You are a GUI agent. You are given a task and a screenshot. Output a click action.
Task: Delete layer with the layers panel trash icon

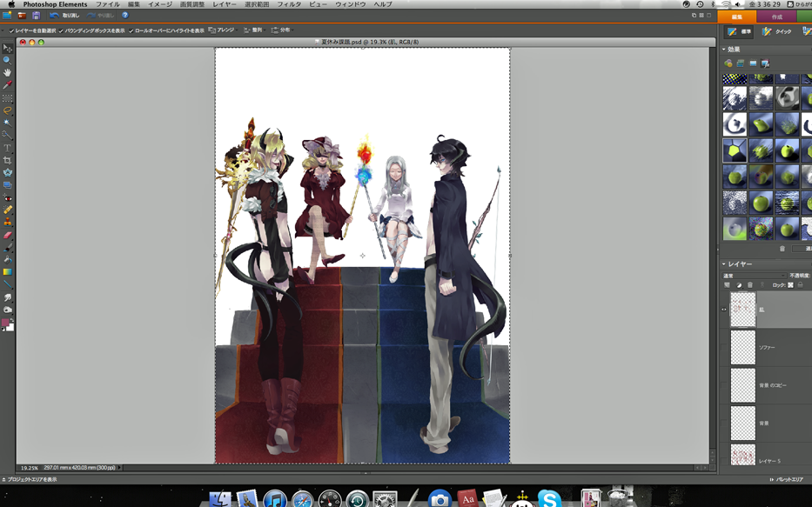[750, 285]
